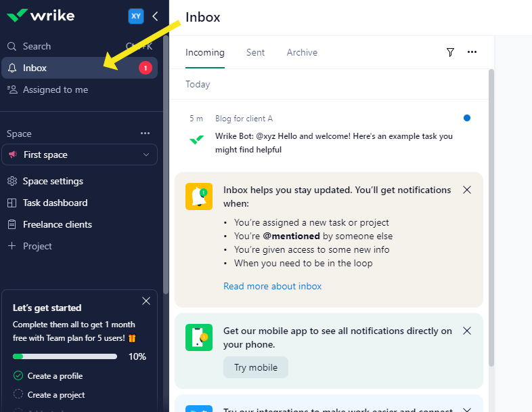Click the Freelance clients clipboard icon
532x412 pixels.
click(12, 224)
